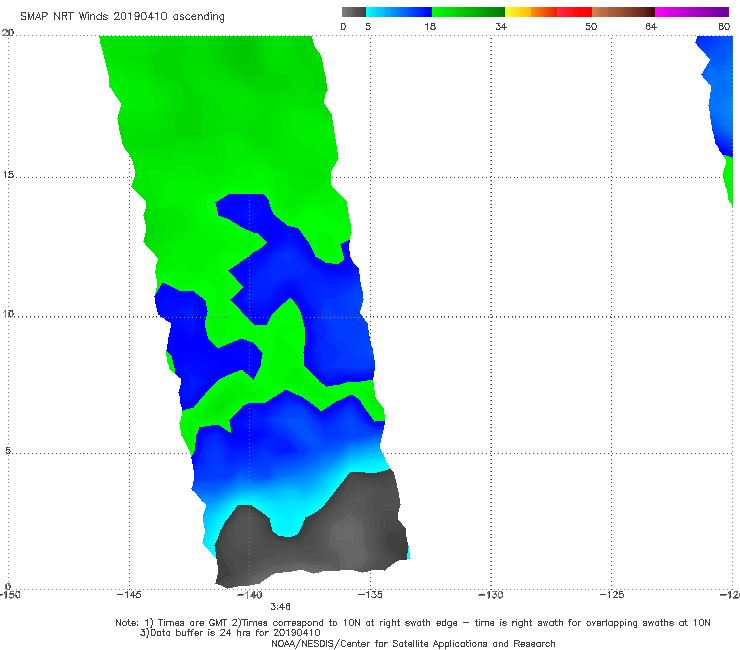The image size is (740, 650).
Task: Click the NOAA/NESDIS credit line
Action: pyautogui.click(x=413, y=643)
